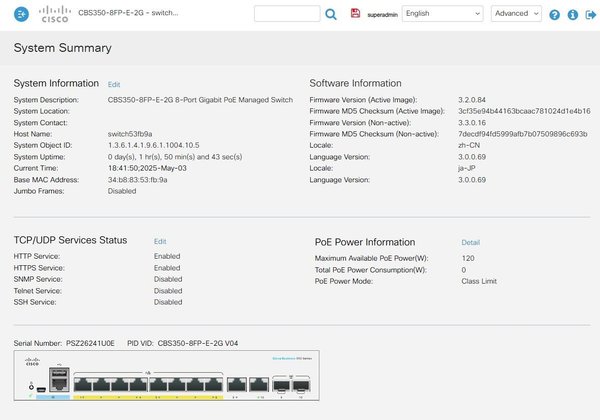
Task: Select serial number PSZ26241U0E
Action: (90, 343)
